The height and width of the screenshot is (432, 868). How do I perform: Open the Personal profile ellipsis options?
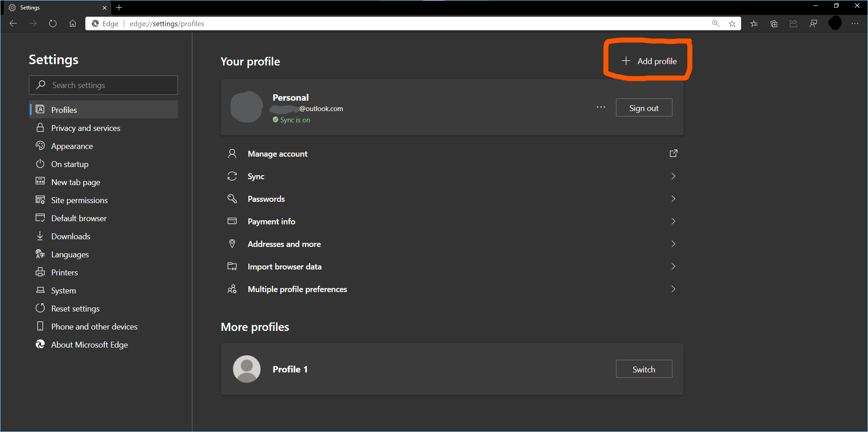pyautogui.click(x=601, y=107)
